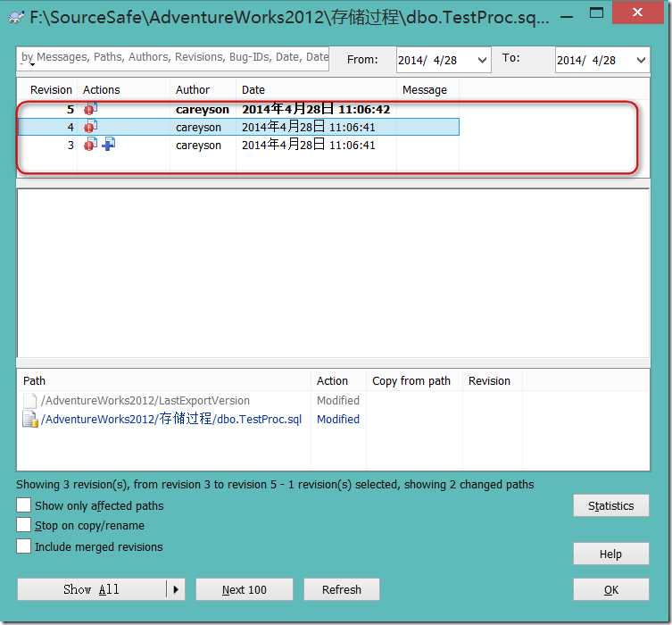Open the From date picker dropdown
This screenshot has width=672, height=625.
tap(482, 60)
